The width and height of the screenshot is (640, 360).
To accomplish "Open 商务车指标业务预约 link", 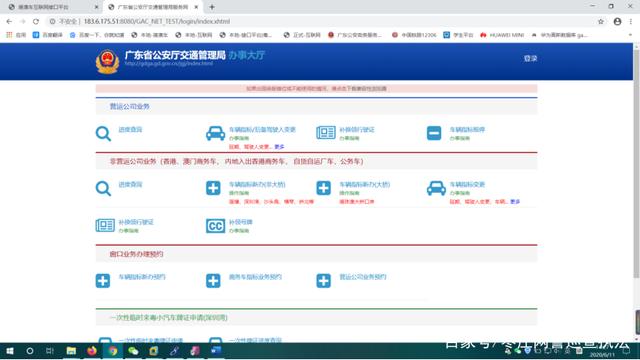I will coord(255,277).
